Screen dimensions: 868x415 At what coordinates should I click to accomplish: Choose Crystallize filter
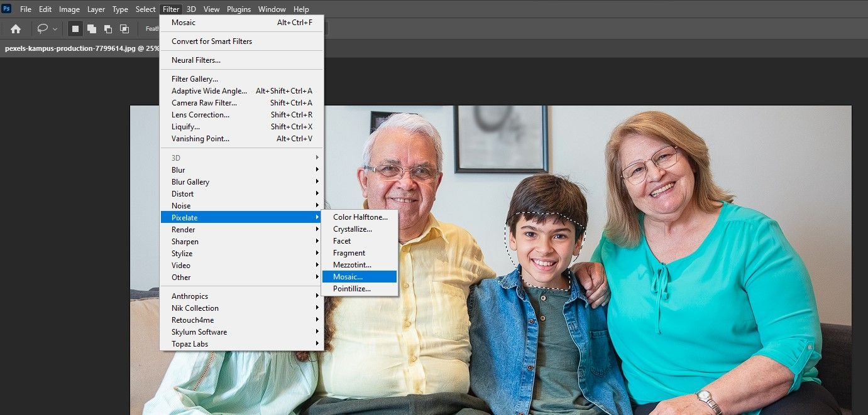(x=360, y=229)
